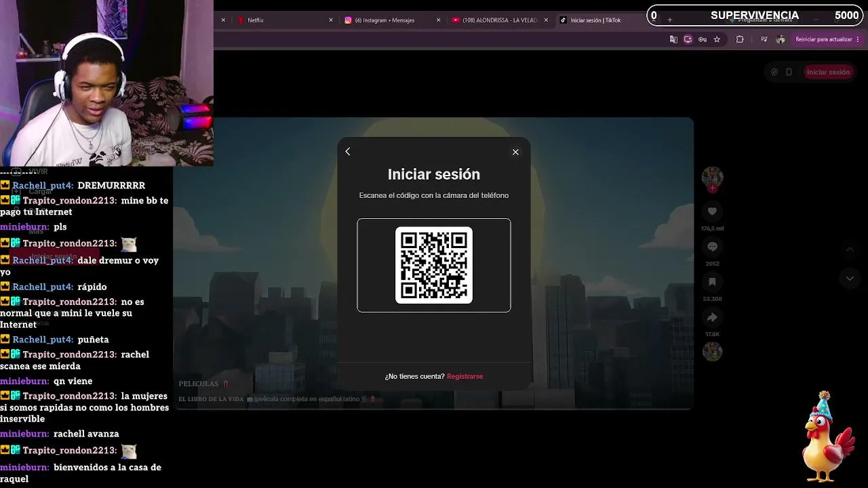Open the browser extensions puzzle icon

pos(740,39)
